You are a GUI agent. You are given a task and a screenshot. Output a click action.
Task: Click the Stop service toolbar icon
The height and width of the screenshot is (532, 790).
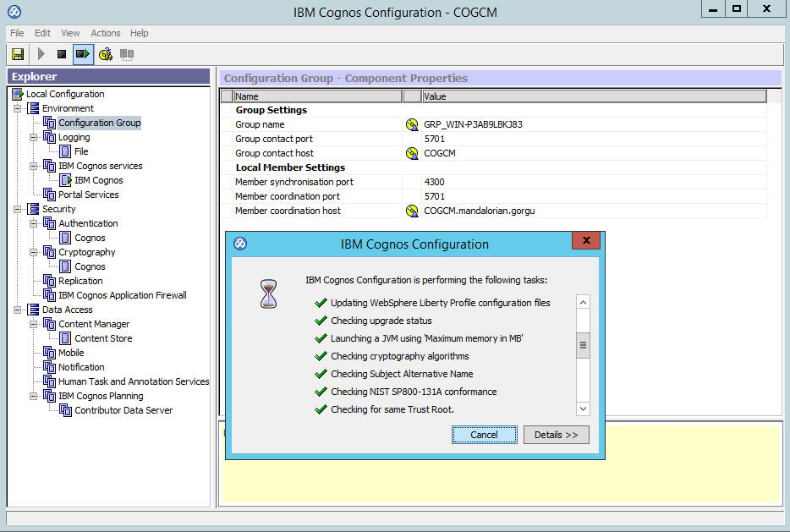(x=62, y=54)
